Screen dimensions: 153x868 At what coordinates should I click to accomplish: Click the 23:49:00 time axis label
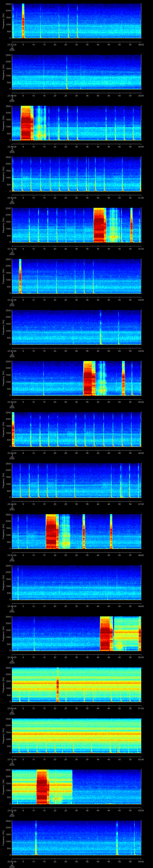12,657
